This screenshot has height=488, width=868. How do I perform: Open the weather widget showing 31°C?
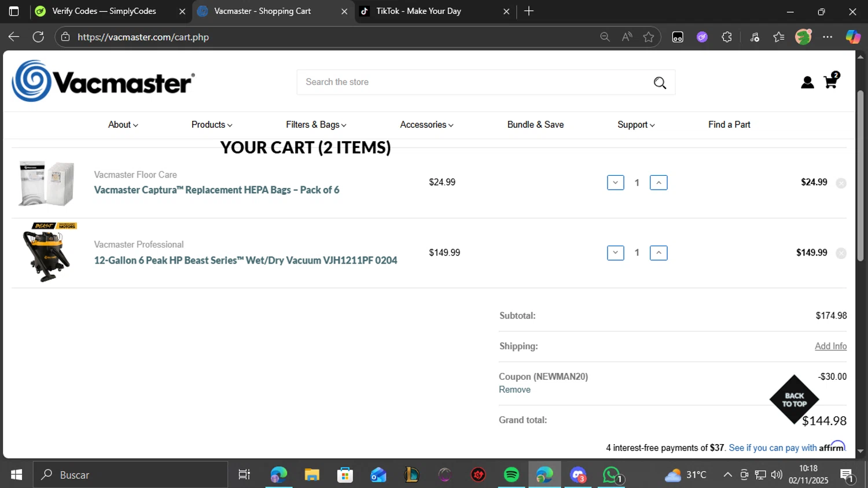(686, 475)
